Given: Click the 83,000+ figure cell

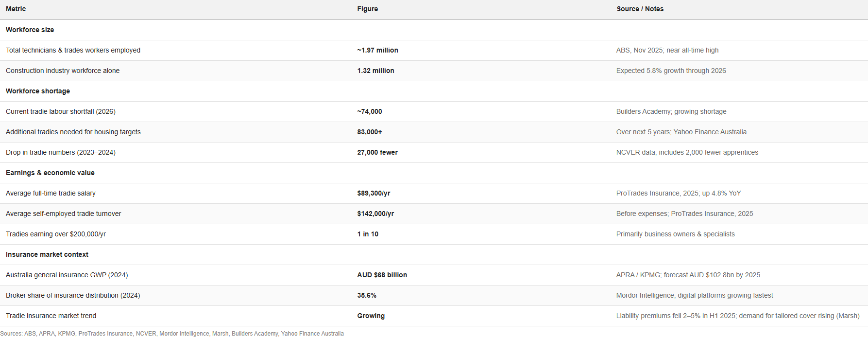Looking at the screenshot, I should [370, 132].
